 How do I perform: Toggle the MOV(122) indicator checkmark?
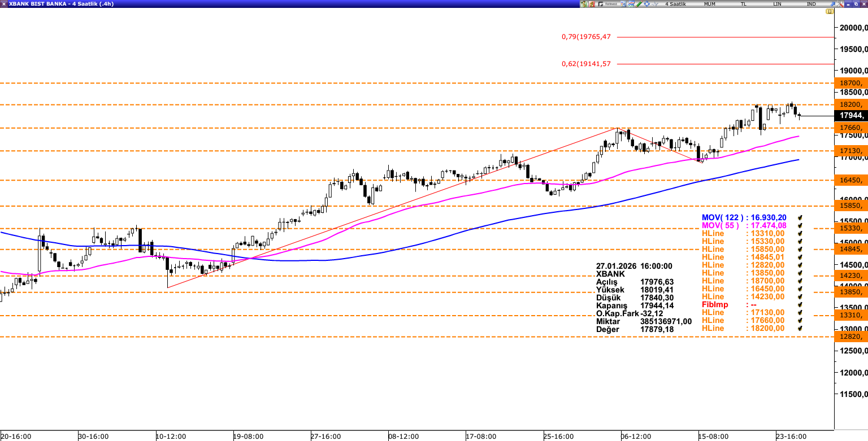pos(800,218)
